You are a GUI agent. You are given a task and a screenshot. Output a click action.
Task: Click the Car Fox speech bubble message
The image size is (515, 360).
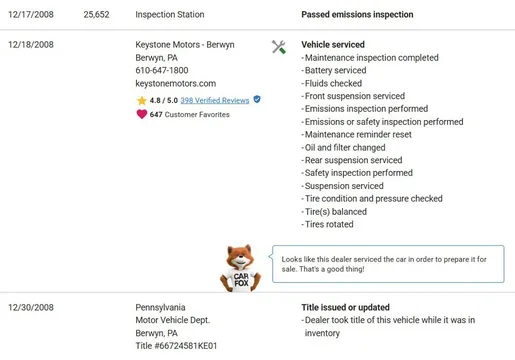(x=388, y=264)
